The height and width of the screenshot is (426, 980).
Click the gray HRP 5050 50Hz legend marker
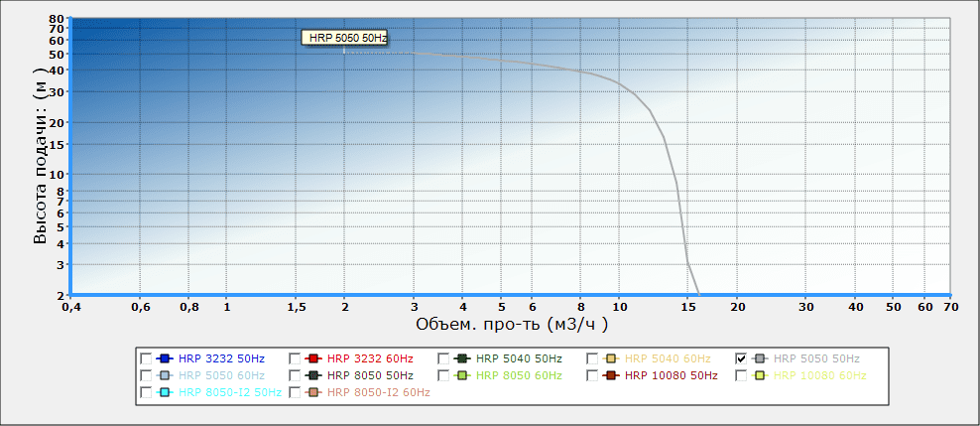[760, 358]
